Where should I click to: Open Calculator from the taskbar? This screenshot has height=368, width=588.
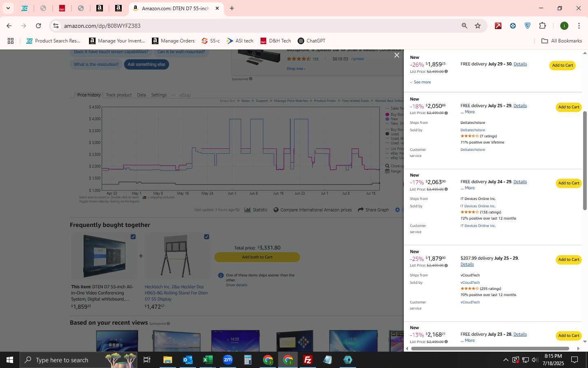[x=247, y=360]
